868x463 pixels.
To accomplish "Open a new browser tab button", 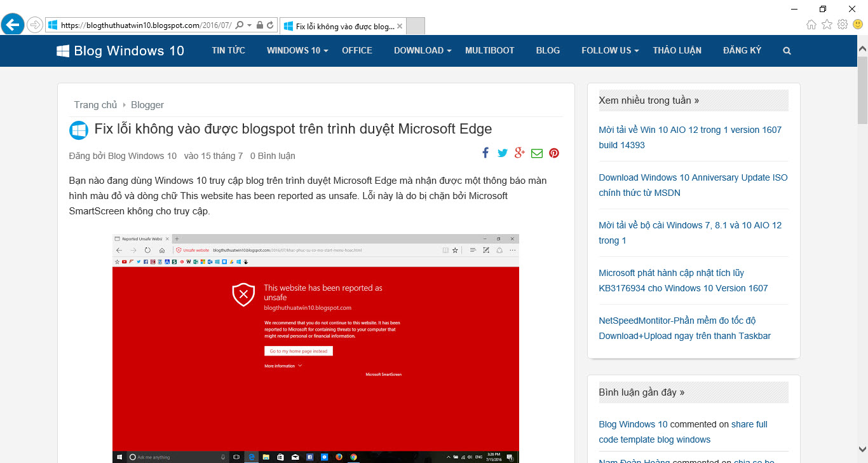I will [x=415, y=26].
